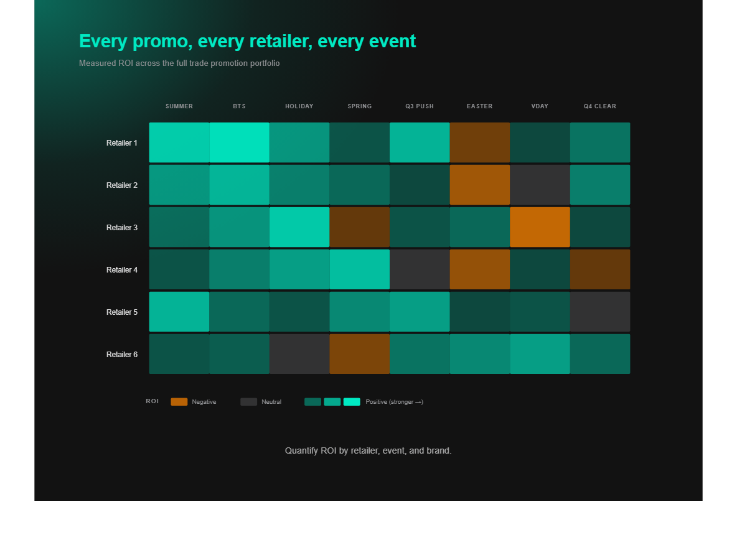Click the HOLIDAY column header
747x560 pixels.
point(299,106)
